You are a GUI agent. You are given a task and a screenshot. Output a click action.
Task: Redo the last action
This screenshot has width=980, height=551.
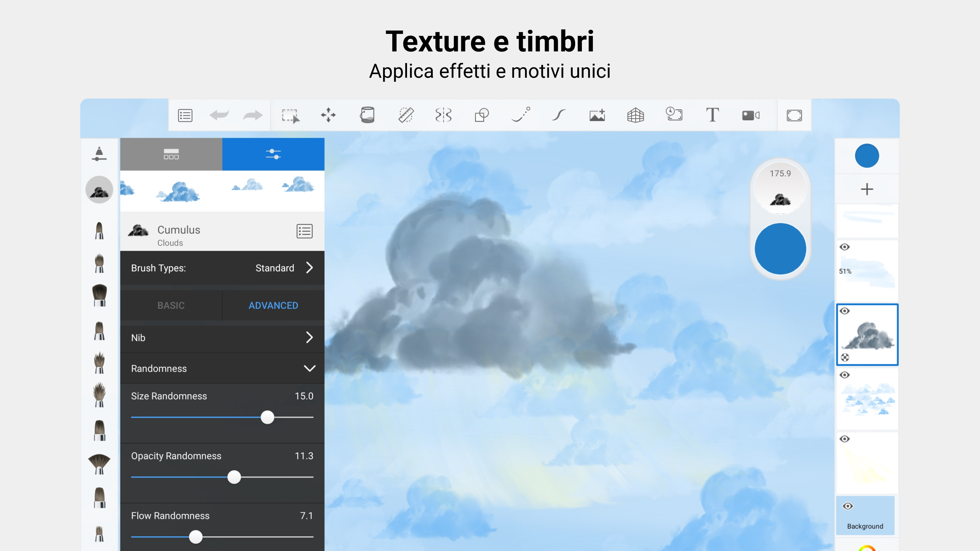[x=253, y=115]
